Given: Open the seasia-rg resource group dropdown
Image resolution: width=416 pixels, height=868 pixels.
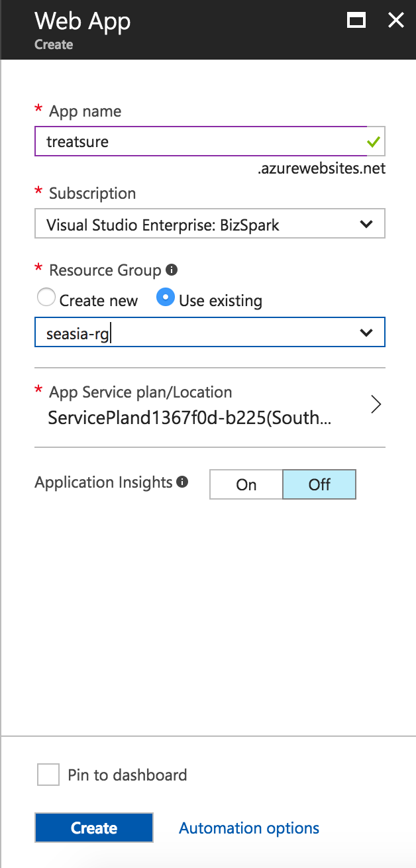Looking at the screenshot, I should point(210,333).
